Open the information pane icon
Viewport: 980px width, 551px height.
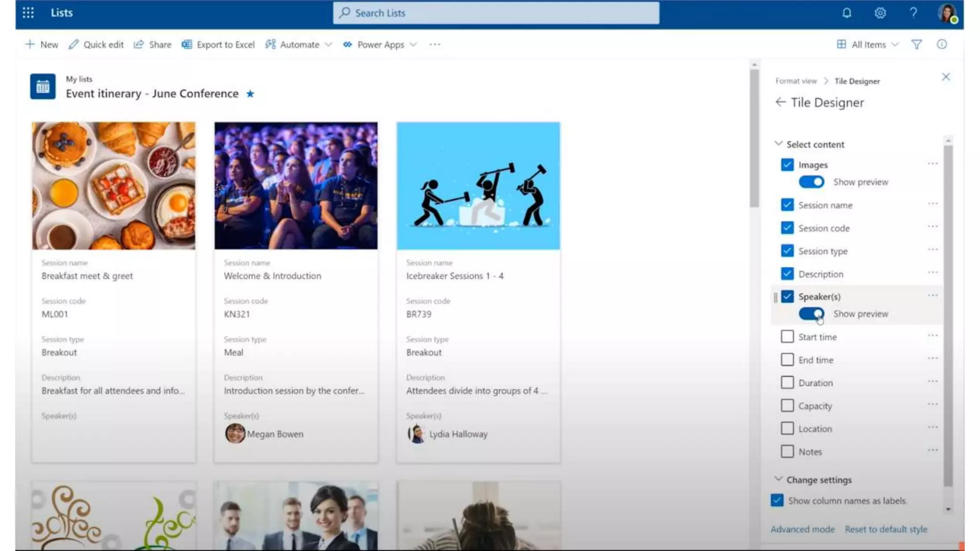941,44
